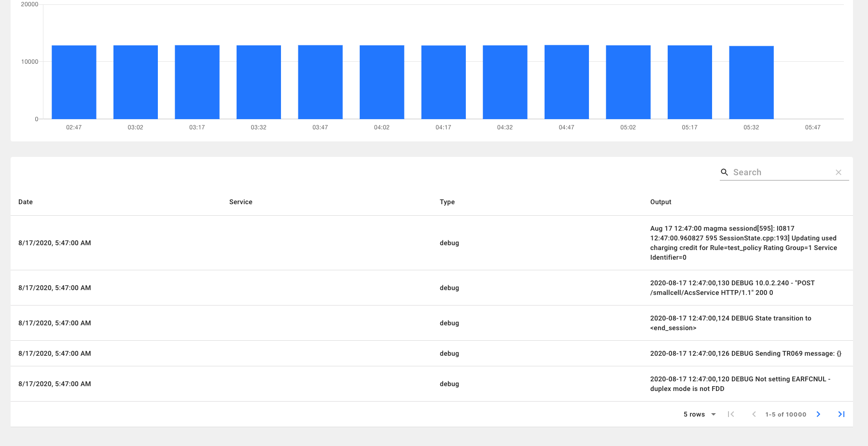Clear the search field with X icon

(x=839, y=172)
